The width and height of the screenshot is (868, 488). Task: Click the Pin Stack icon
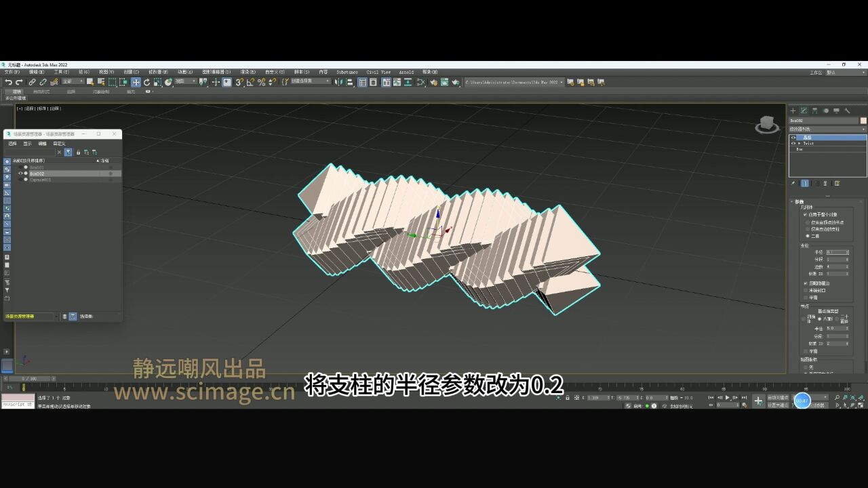click(x=793, y=184)
